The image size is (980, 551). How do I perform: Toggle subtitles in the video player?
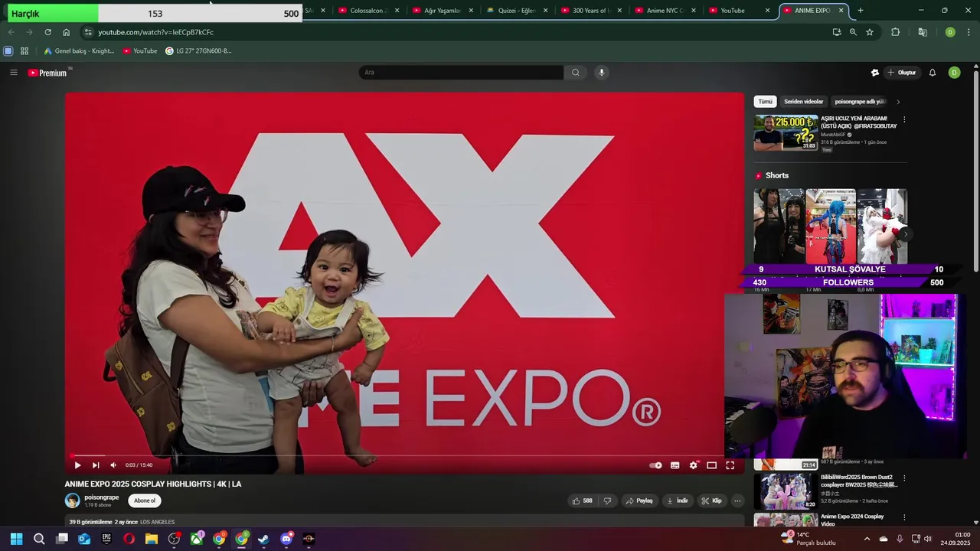point(675,465)
